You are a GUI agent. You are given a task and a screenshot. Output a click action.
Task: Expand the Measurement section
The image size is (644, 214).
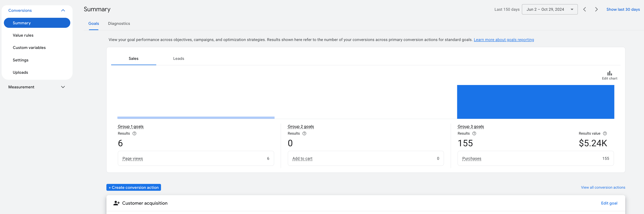[63, 87]
